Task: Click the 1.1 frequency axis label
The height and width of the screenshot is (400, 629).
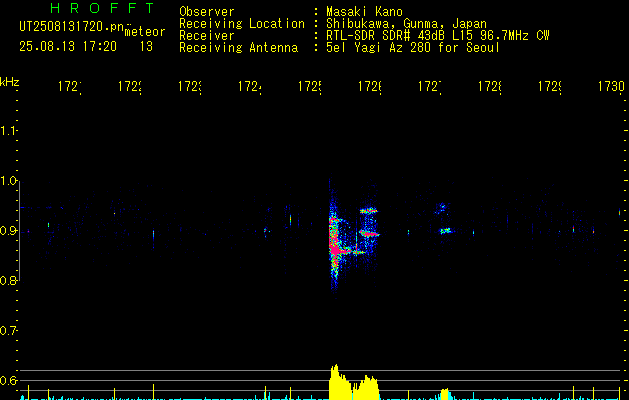Action: click(8, 131)
